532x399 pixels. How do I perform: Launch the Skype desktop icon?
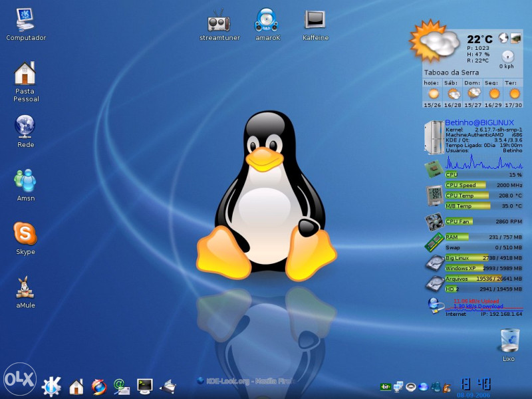click(25, 238)
